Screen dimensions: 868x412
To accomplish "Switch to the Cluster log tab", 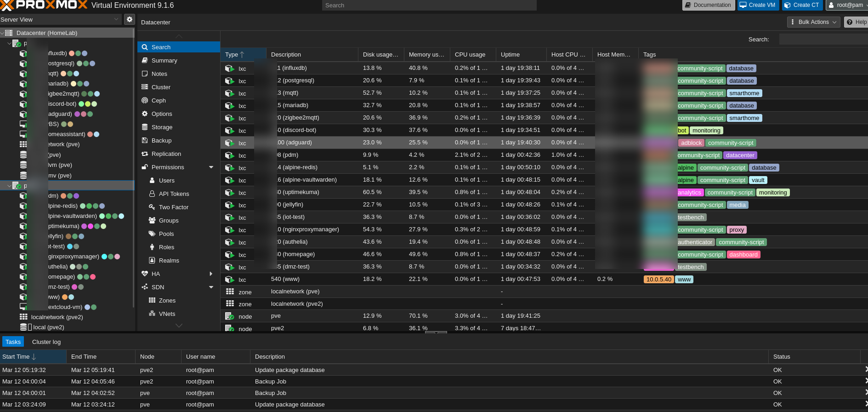I will pos(46,342).
